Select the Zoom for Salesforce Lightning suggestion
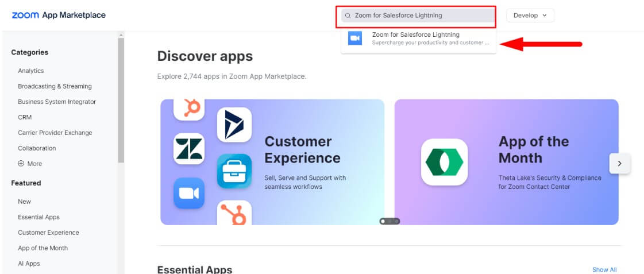The image size is (644, 274). point(419,38)
